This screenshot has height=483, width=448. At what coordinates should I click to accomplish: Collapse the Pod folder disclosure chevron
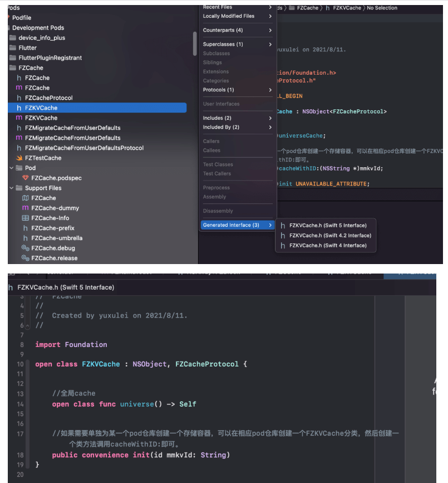pyautogui.click(x=11, y=168)
